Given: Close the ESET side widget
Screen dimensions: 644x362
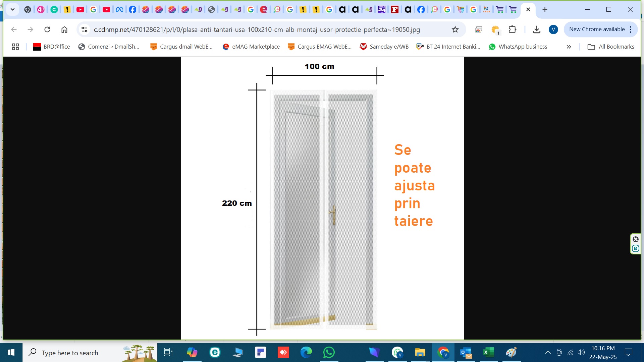Looking at the screenshot, I should [635, 239].
